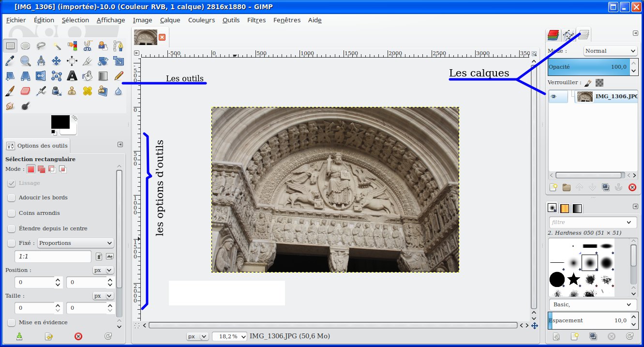Enable Adoucir les bords option
The image size is (644, 347).
(11, 197)
